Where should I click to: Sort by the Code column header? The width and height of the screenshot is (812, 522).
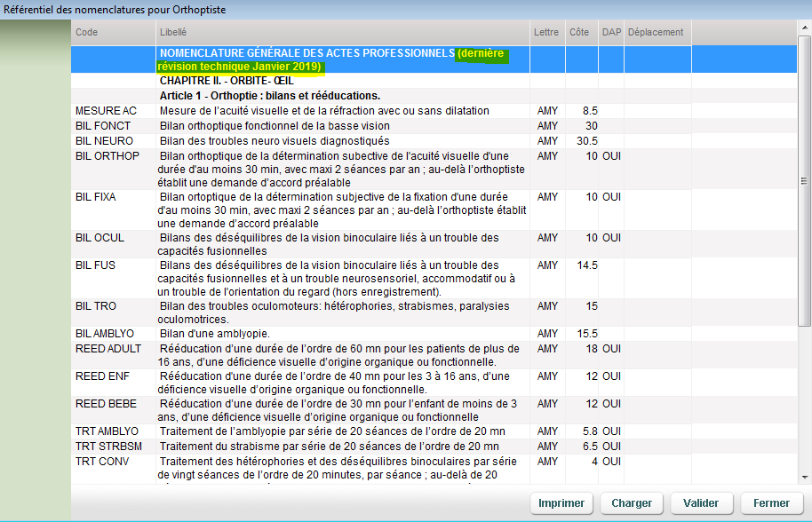(x=87, y=32)
